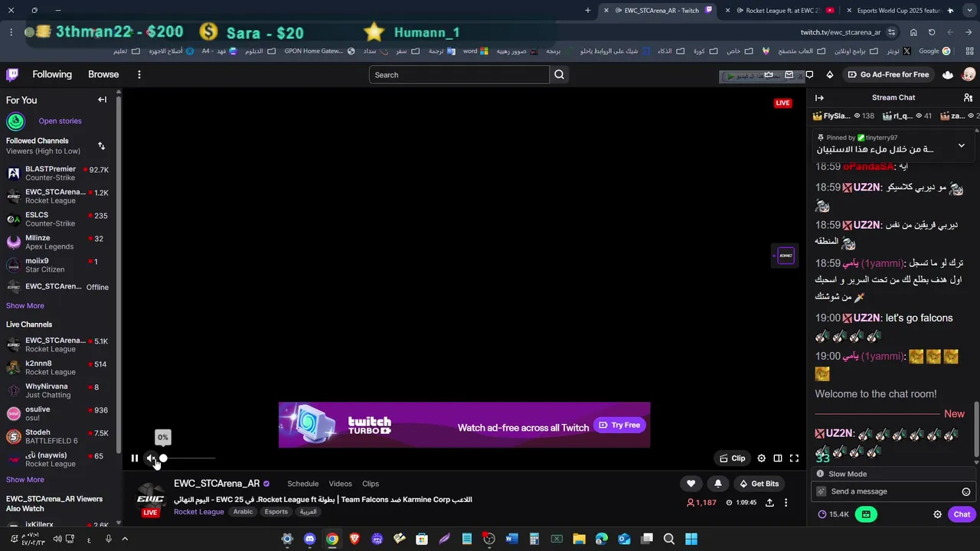
Task: Expand Show More under Followed Channels
Action: (x=25, y=305)
